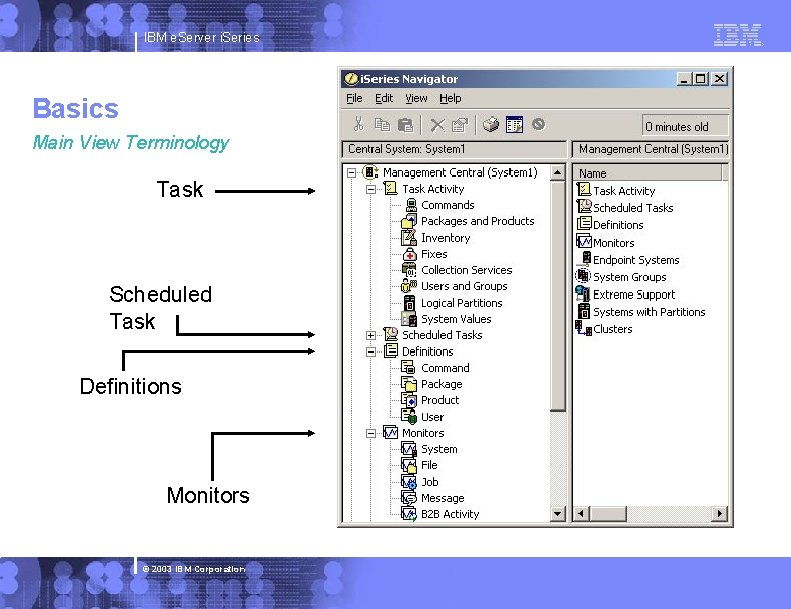Image resolution: width=791 pixels, height=609 pixels.
Task: Click the tree pane scroll up arrow
Action: pos(557,173)
